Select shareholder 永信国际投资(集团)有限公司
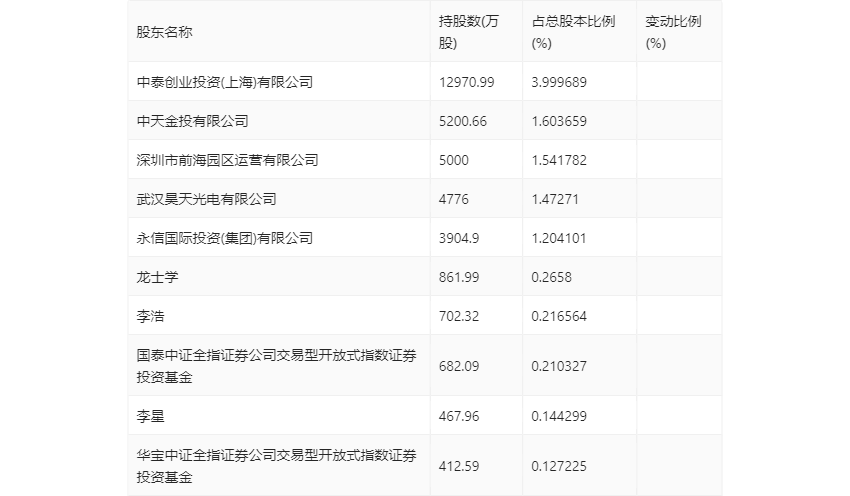This screenshot has height=496, width=850. pos(224,238)
